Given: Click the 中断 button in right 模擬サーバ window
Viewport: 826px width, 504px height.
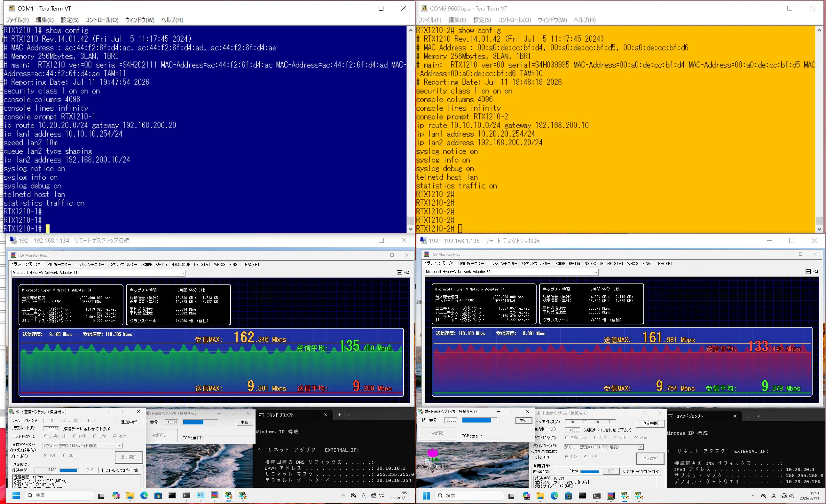Looking at the screenshot, I should click(x=523, y=420).
